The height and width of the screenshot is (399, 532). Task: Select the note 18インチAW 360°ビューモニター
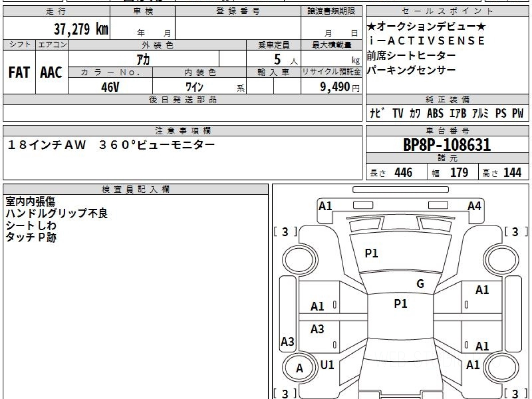click(x=111, y=144)
